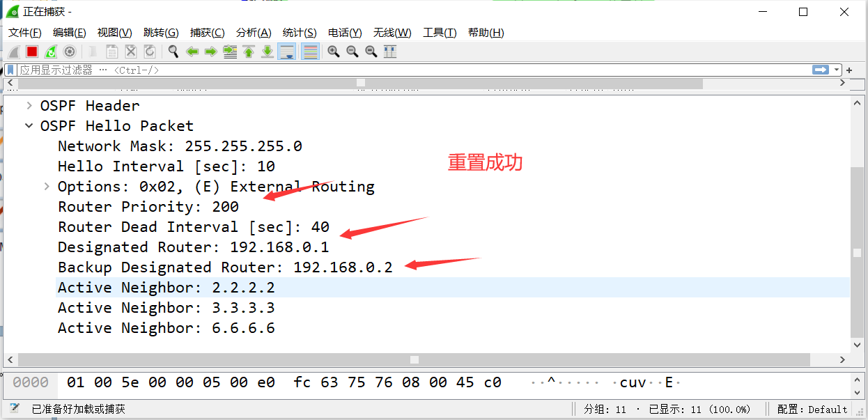
Task: Open the 跳转(G) menu
Action: [x=161, y=33]
